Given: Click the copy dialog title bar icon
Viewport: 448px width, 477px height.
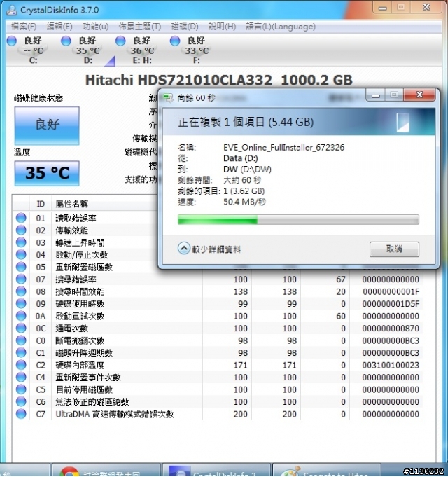Looking at the screenshot, I should tap(168, 97).
